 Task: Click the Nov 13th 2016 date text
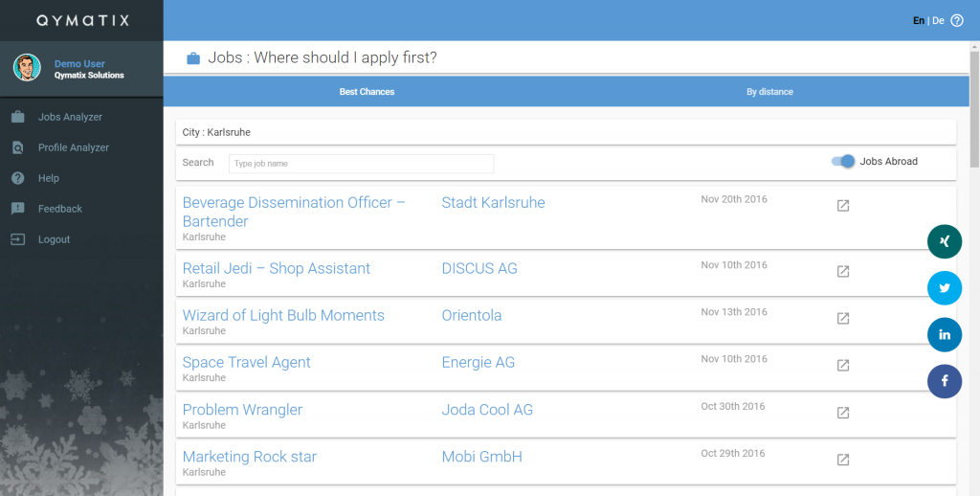click(x=734, y=311)
